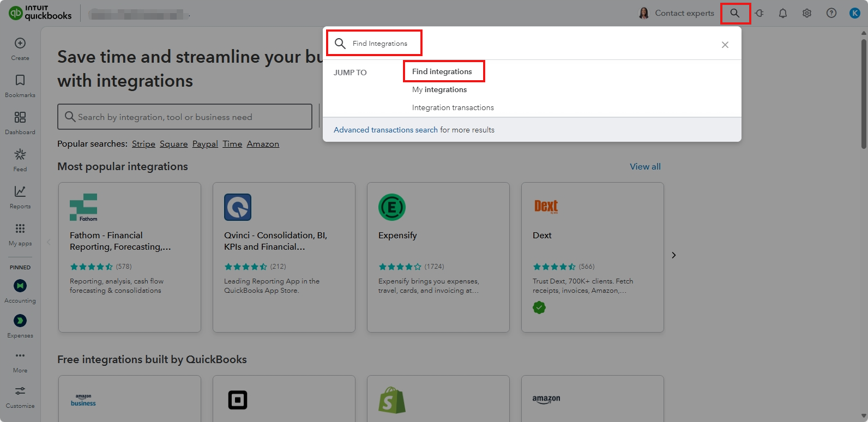This screenshot has width=868, height=422.
Task: Click Time popular search
Action: [232, 144]
